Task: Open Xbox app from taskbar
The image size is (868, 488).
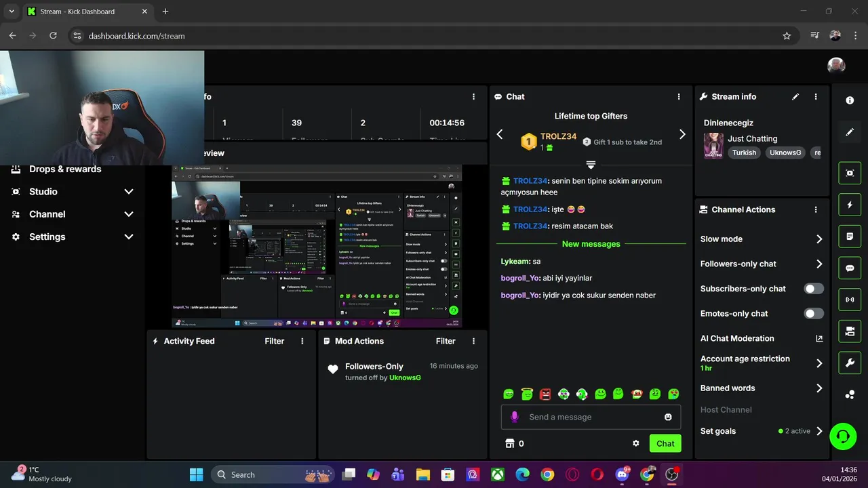Action: tap(498, 474)
